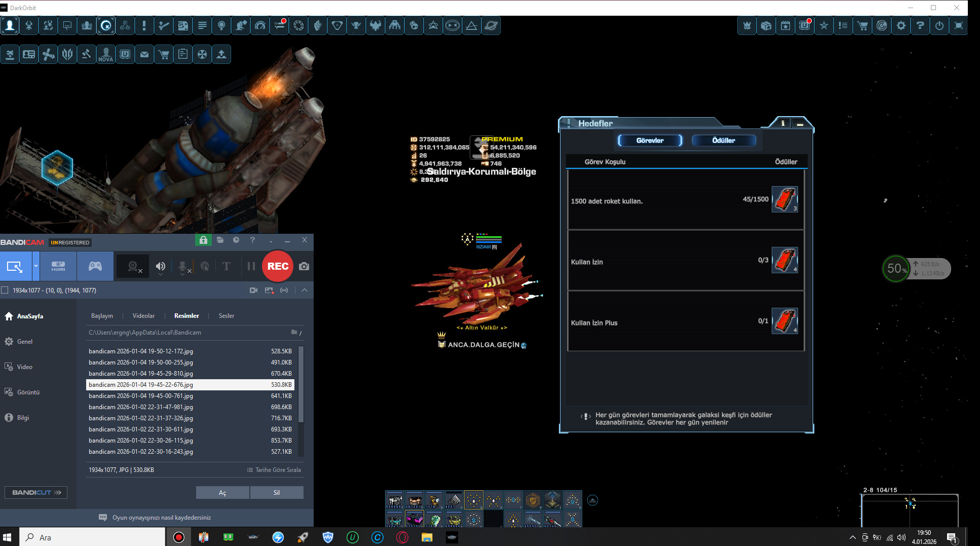Take a screenshot with Bandicam camera icon
Screen dimensions: 980x546
click(304, 266)
